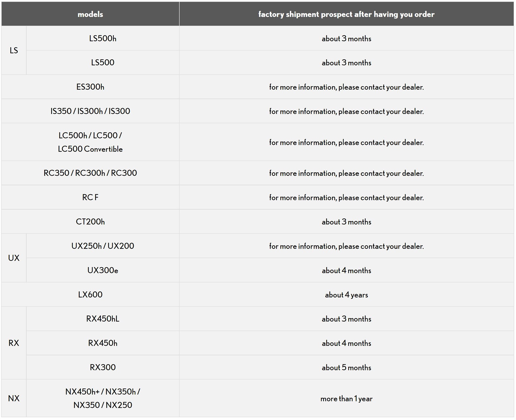Image resolution: width=516 pixels, height=420 pixels.
Task: Select the CT200h model cell
Action: click(90, 222)
